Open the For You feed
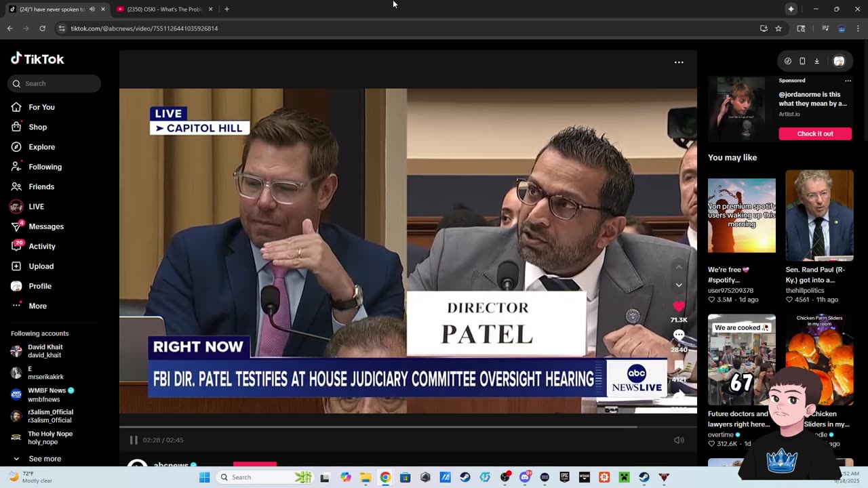 coord(42,107)
